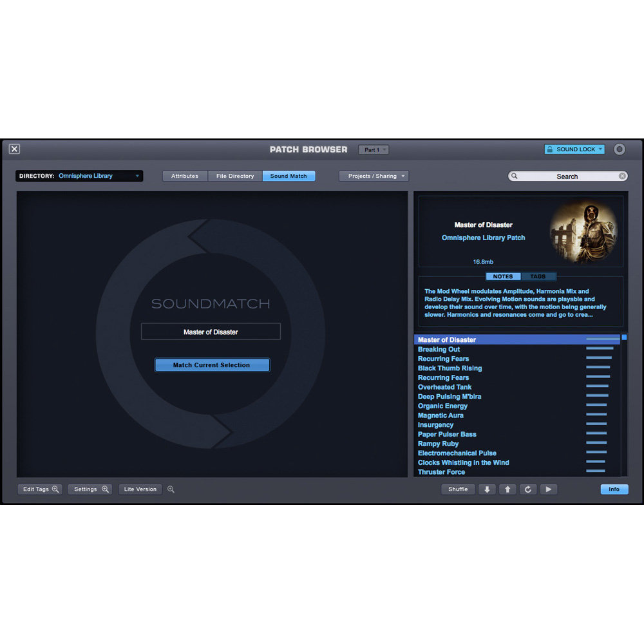Image resolution: width=644 pixels, height=644 pixels.
Task: Click the Match Current Selection button
Action: 212,365
